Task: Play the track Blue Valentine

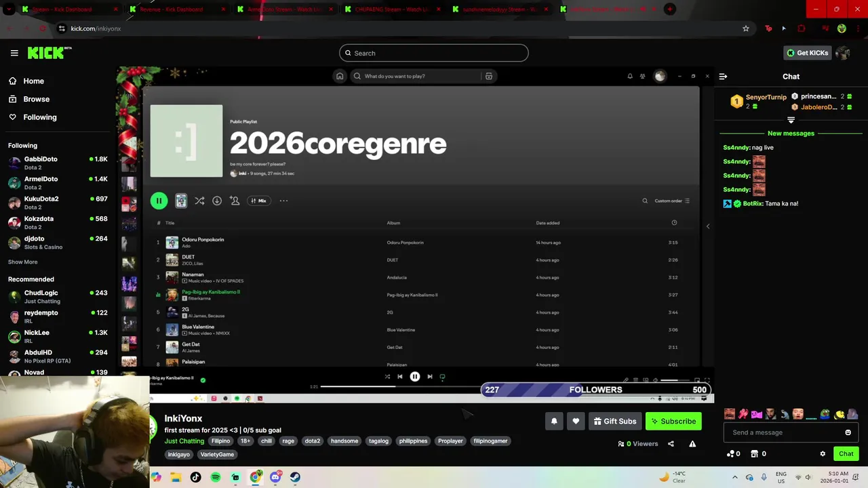Action: pos(420,330)
